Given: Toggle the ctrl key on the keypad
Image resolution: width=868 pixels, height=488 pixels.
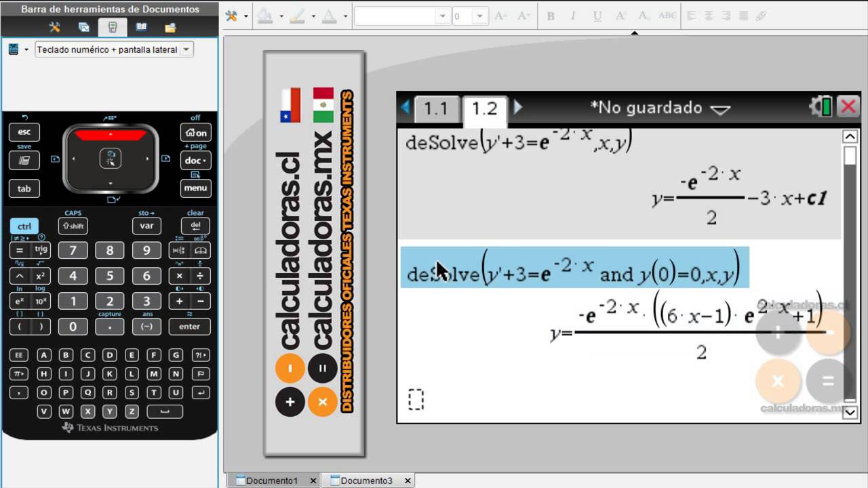Looking at the screenshot, I should pos(24,226).
